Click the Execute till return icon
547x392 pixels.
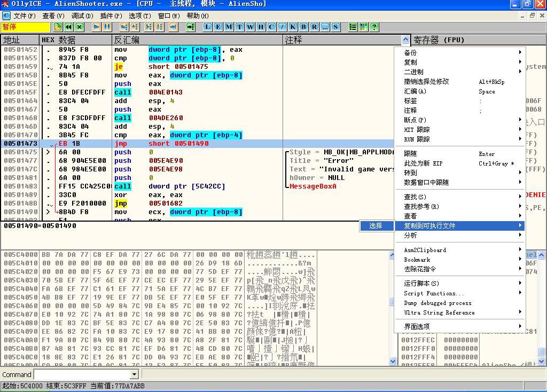tap(173, 27)
